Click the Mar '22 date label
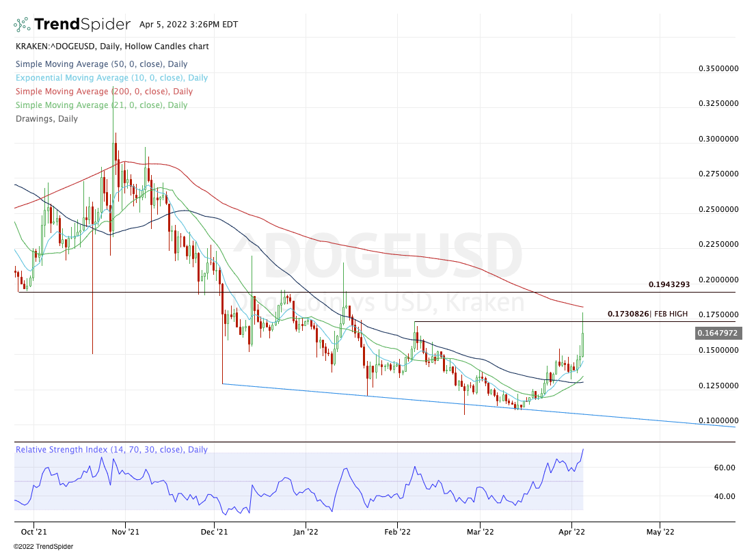756x553 pixels. coord(481,532)
